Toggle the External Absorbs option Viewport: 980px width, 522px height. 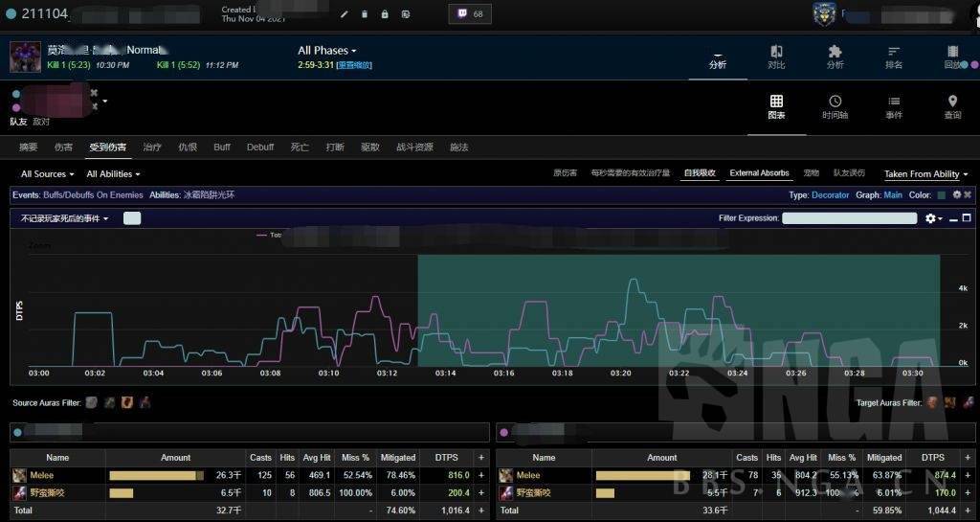pos(759,173)
